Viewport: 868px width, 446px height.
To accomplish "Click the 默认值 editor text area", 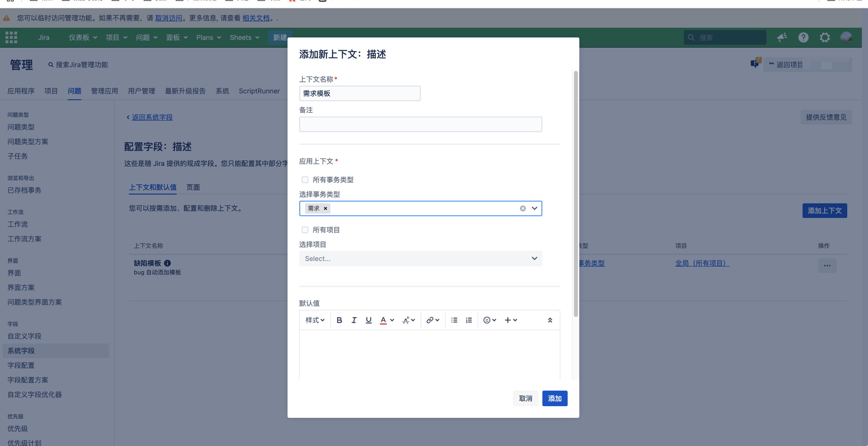I will coord(430,355).
